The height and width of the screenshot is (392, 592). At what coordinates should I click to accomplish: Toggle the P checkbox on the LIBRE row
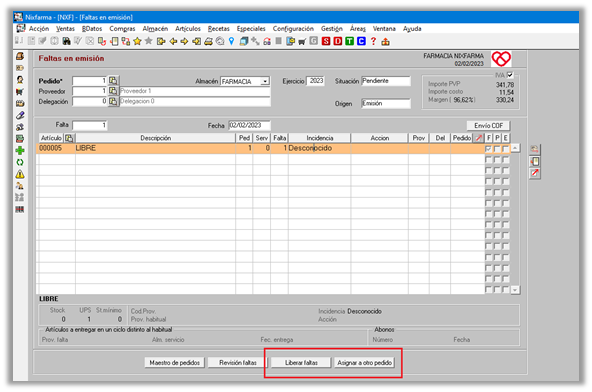(x=497, y=148)
